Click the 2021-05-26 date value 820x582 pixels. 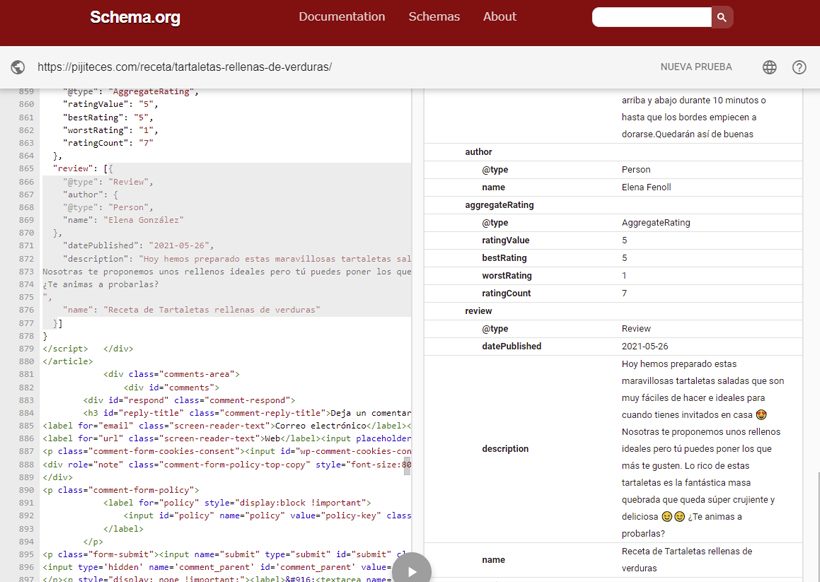(644, 346)
